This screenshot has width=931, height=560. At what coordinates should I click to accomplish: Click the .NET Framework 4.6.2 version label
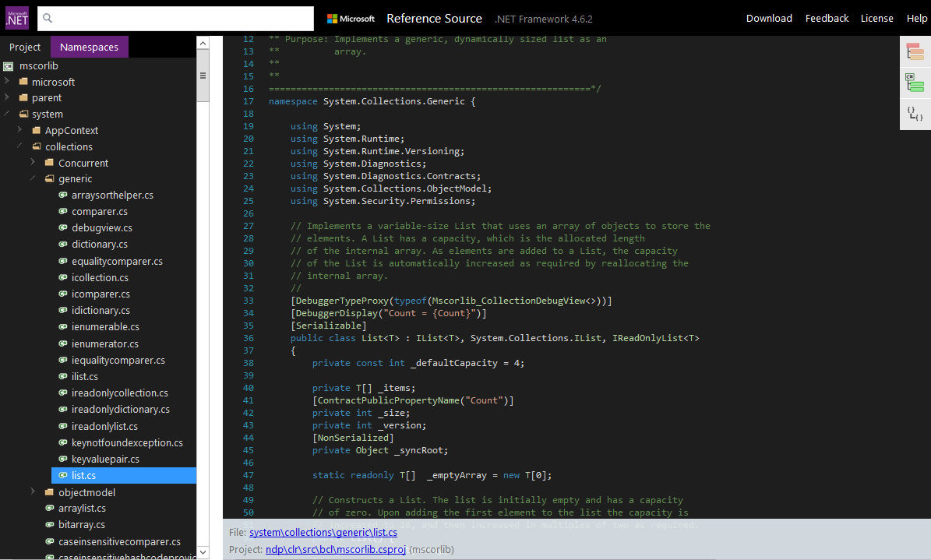(543, 19)
